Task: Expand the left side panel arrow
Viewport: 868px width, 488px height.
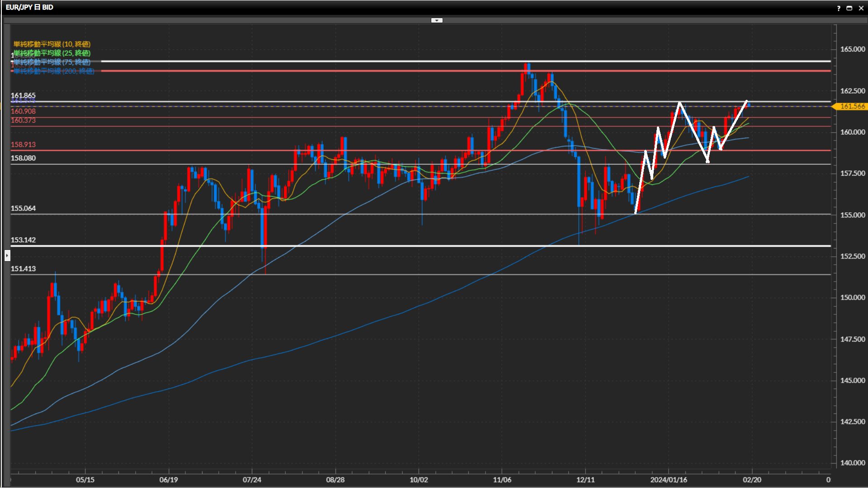Action: [x=7, y=256]
